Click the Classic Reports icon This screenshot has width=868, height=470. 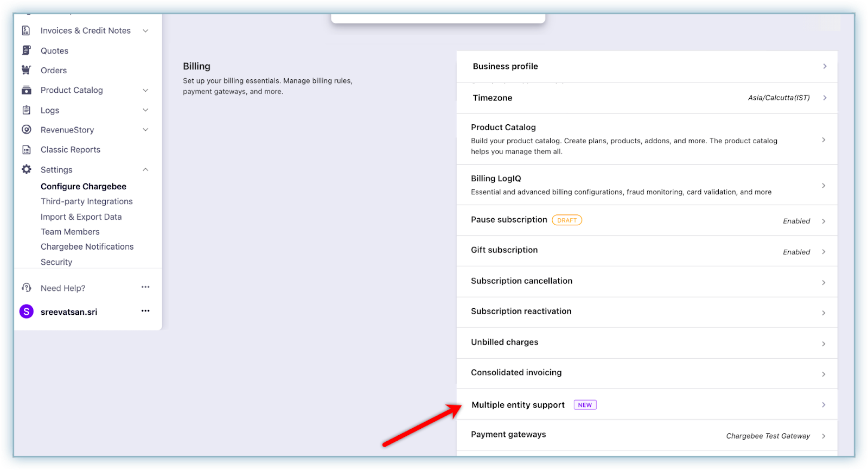coord(26,150)
